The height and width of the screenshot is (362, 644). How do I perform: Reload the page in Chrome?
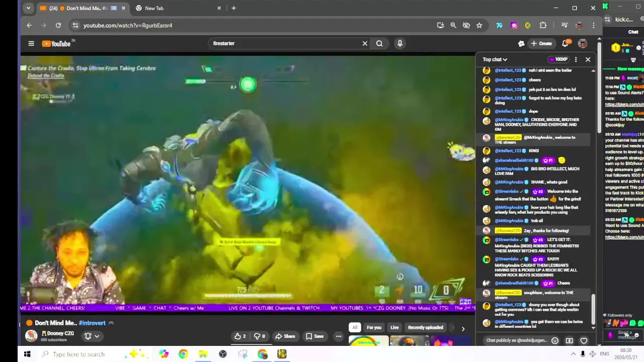pyautogui.click(x=58, y=25)
